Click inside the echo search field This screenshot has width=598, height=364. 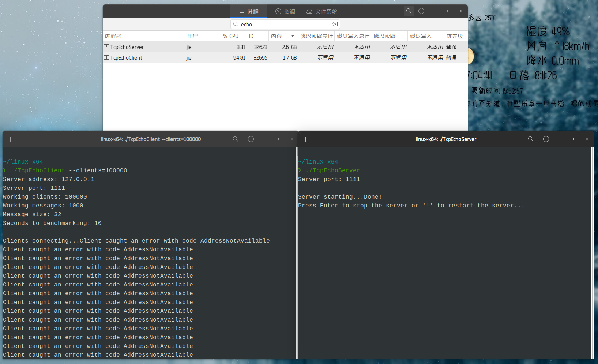[285, 24]
